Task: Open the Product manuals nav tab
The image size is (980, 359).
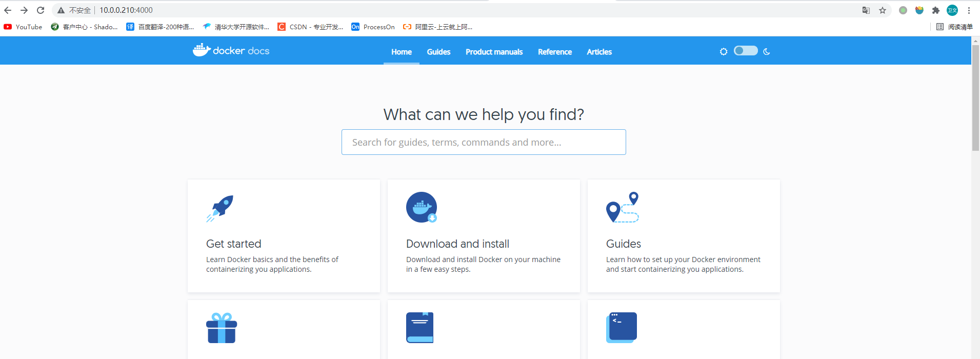Action: click(494, 52)
